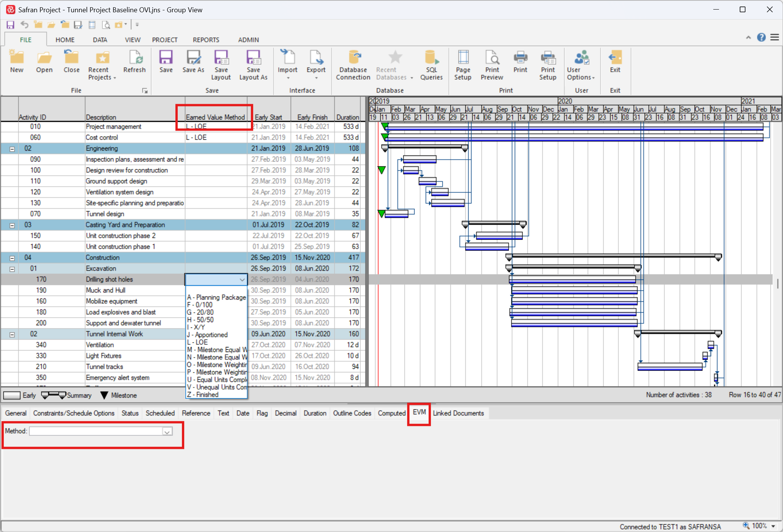Open the Linked Documents tab
Screen dimensions: 783x532
[458, 413]
